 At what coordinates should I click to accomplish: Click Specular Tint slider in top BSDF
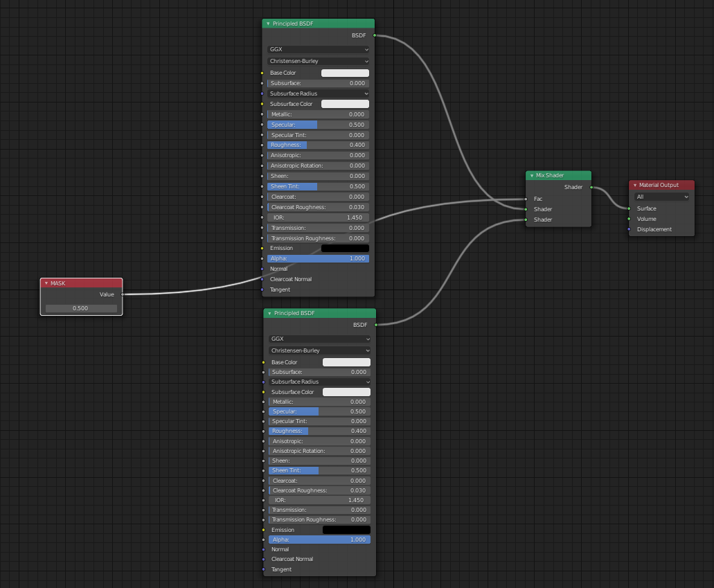[x=319, y=135]
